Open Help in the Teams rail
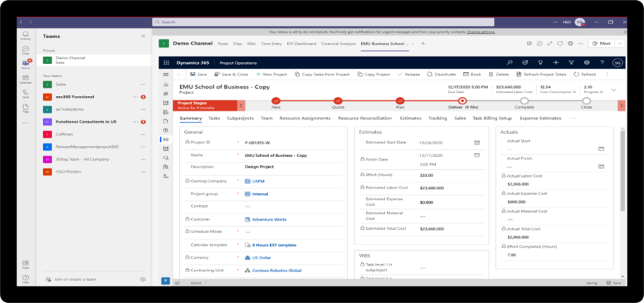This screenshot has width=644, height=303. coord(25,279)
